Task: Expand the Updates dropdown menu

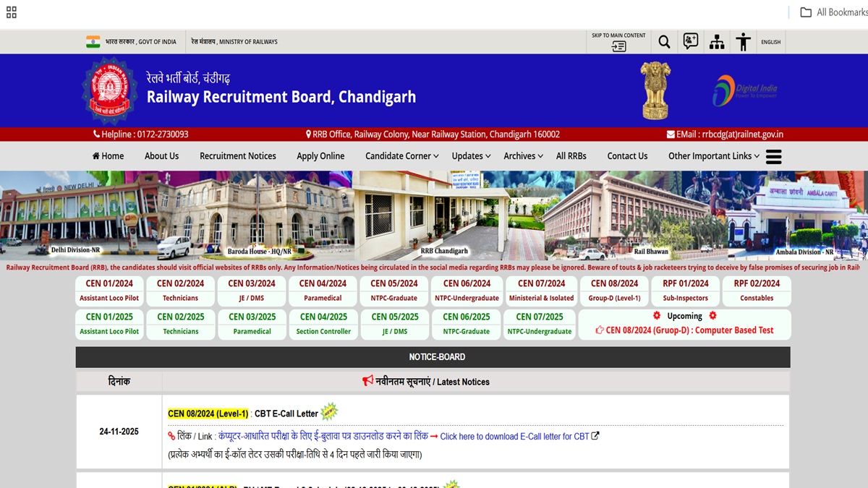Action: (x=471, y=156)
